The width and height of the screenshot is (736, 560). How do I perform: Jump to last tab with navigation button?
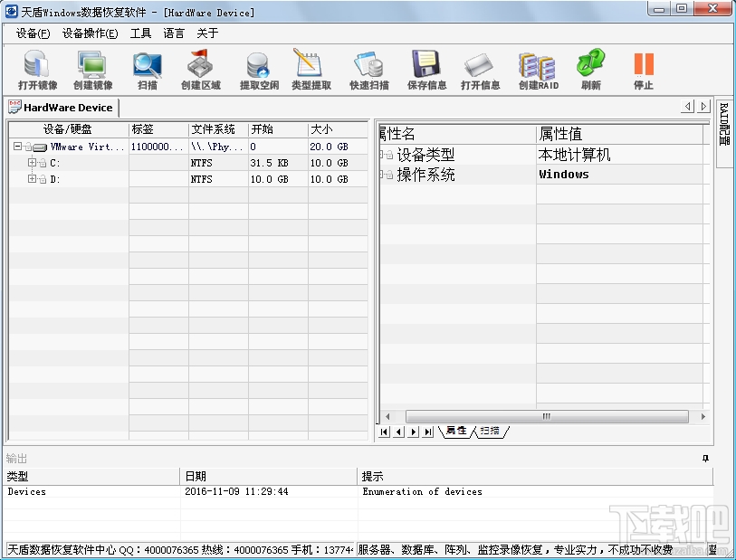[427, 432]
